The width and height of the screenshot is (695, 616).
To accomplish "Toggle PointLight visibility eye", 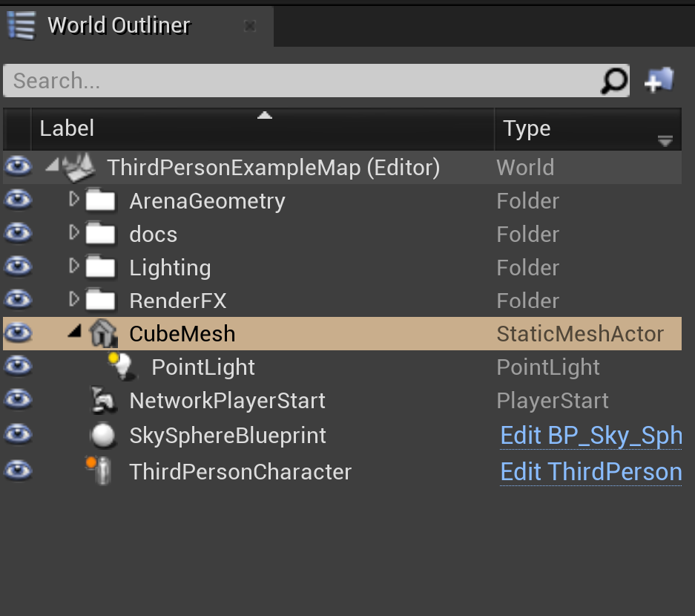I will click(x=18, y=367).
